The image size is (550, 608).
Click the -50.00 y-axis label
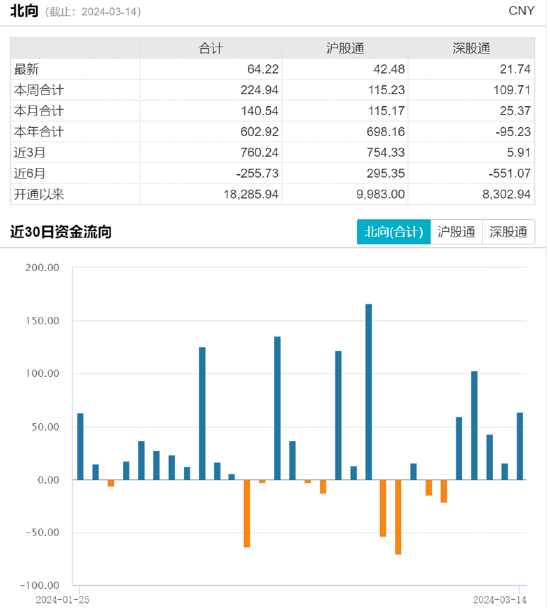[43, 532]
